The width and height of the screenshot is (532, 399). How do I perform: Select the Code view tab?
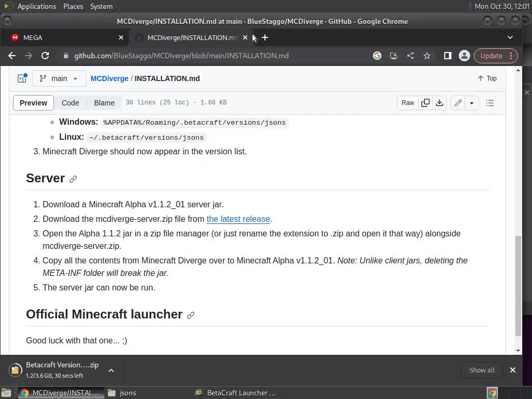click(70, 103)
